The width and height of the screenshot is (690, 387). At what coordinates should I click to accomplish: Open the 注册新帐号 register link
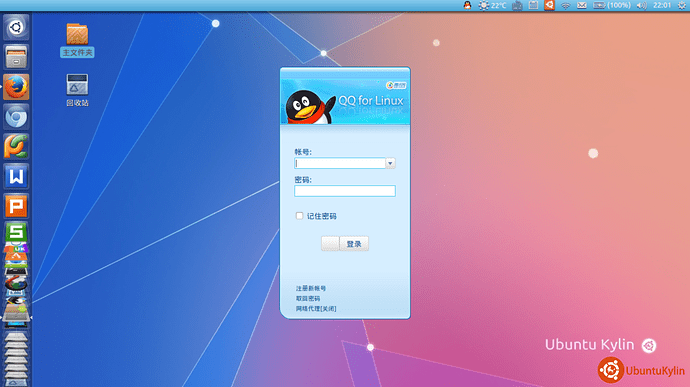point(311,288)
